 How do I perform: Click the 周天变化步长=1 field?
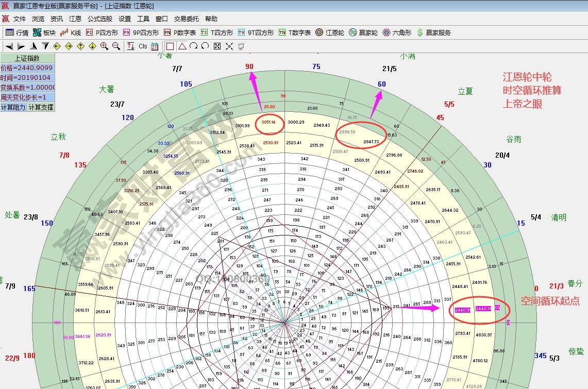[x=27, y=97]
